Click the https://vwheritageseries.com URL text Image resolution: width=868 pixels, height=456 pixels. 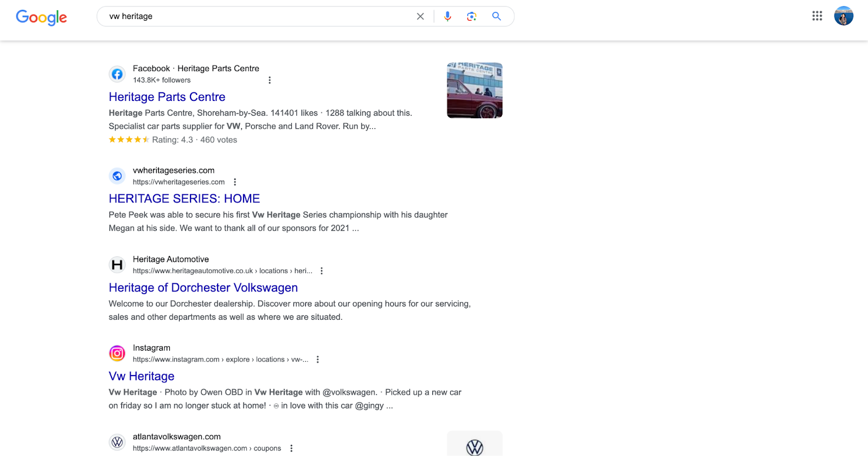click(x=178, y=182)
